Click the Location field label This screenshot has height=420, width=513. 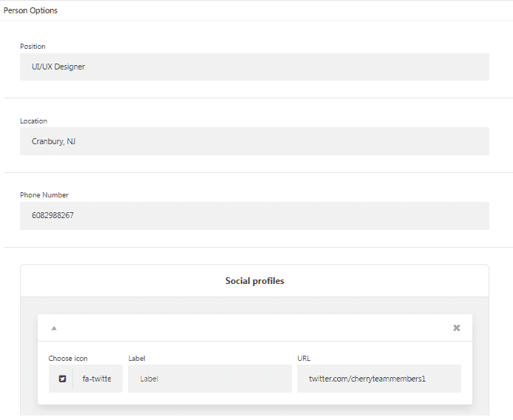click(x=33, y=121)
